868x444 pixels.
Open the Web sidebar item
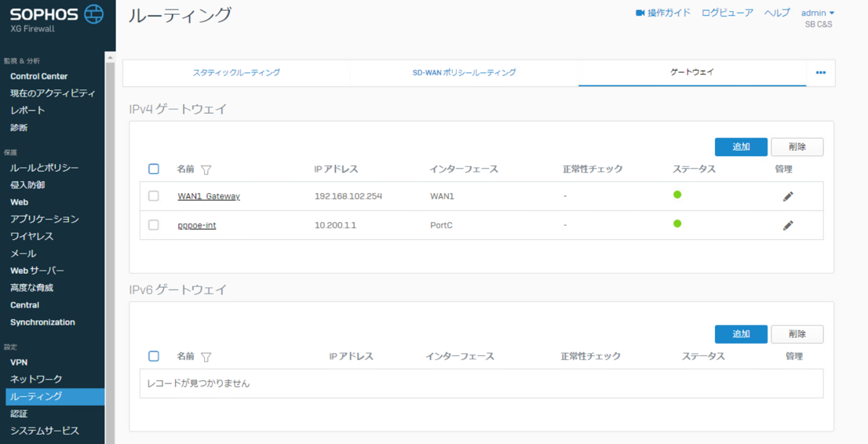[20, 202]
